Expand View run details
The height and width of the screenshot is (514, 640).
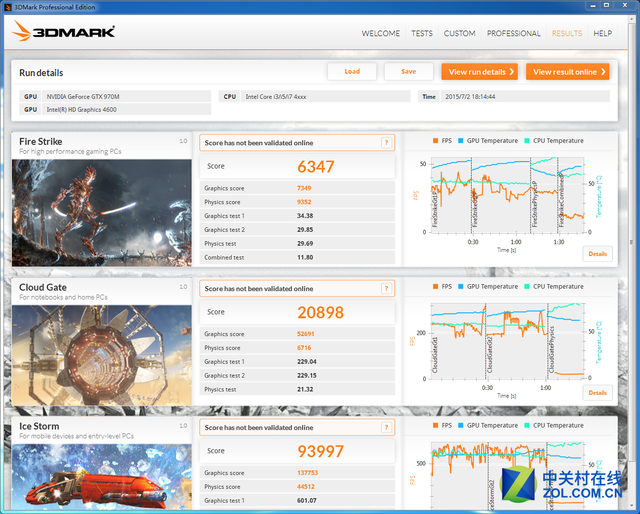click(479, 72)
